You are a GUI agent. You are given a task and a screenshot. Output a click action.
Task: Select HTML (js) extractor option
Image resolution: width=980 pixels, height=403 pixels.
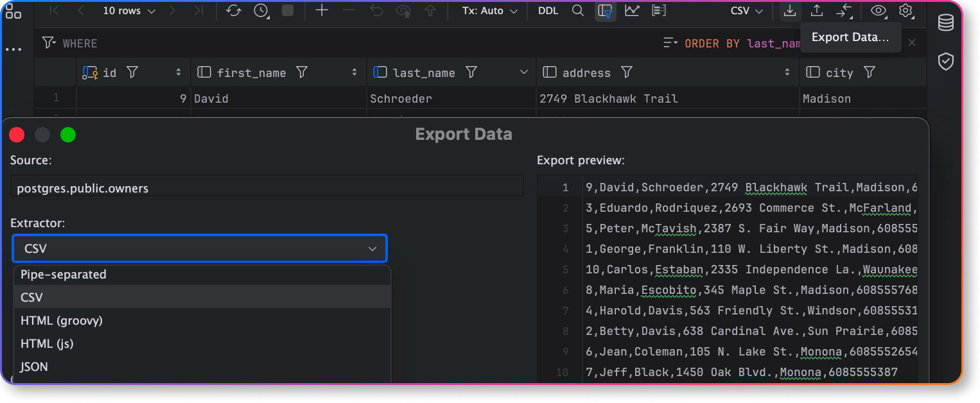coord(202,343)
